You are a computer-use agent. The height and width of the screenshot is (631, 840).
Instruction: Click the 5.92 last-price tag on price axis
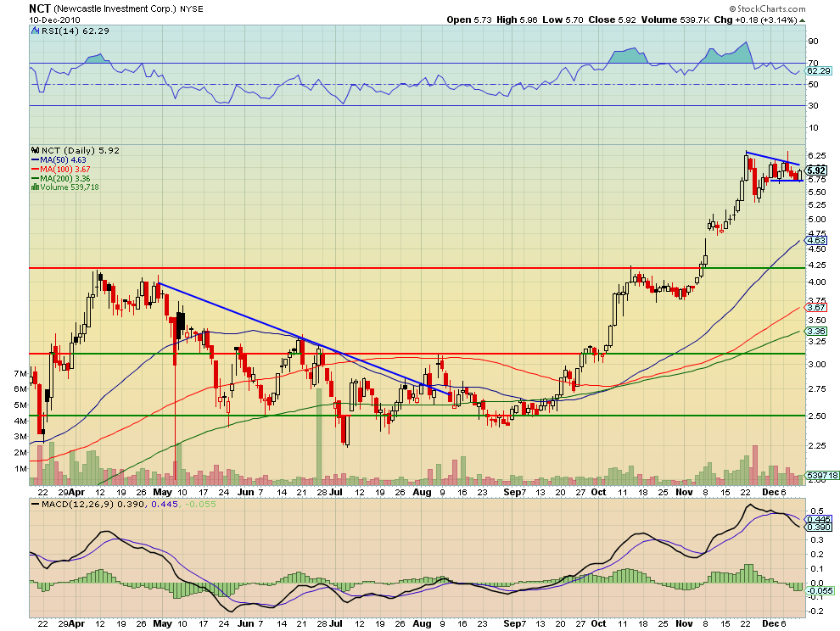817,170
